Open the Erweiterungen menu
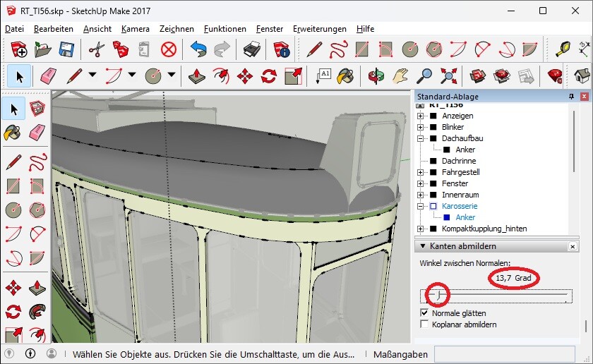Image resolution: width=593 pixels, height=364 pixels. (x=319, y=29)
